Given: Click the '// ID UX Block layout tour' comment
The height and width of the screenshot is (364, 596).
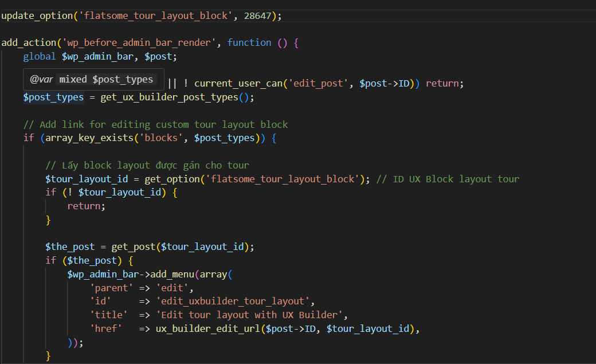Looking at the screenshot, I should (x=448, y=178).
